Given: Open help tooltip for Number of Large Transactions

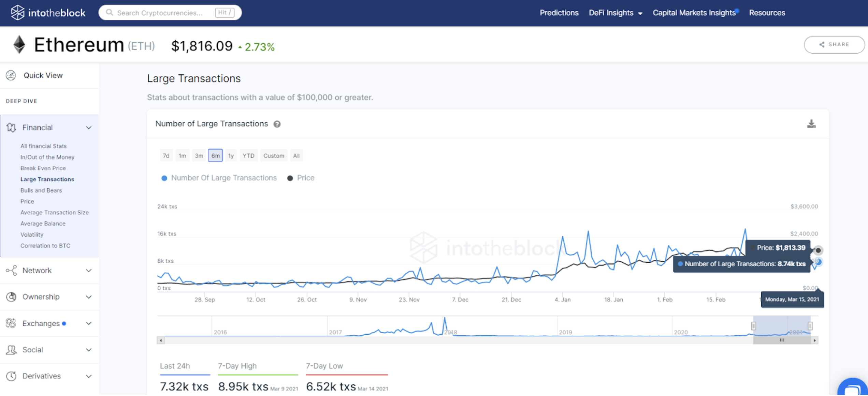Looking at the screenshot, I should pyautogui.click(x=277, y=124).
